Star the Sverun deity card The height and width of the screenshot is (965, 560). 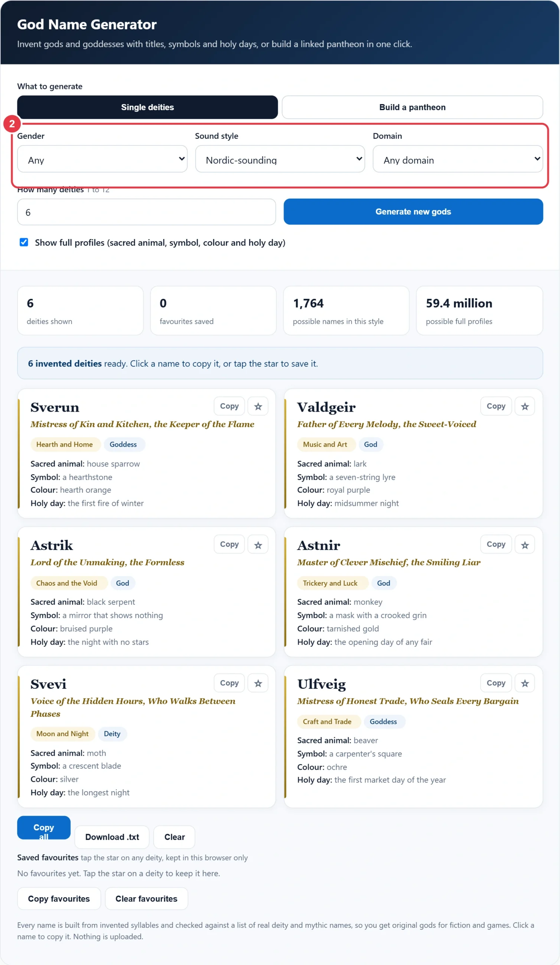(x=258, y=406)
